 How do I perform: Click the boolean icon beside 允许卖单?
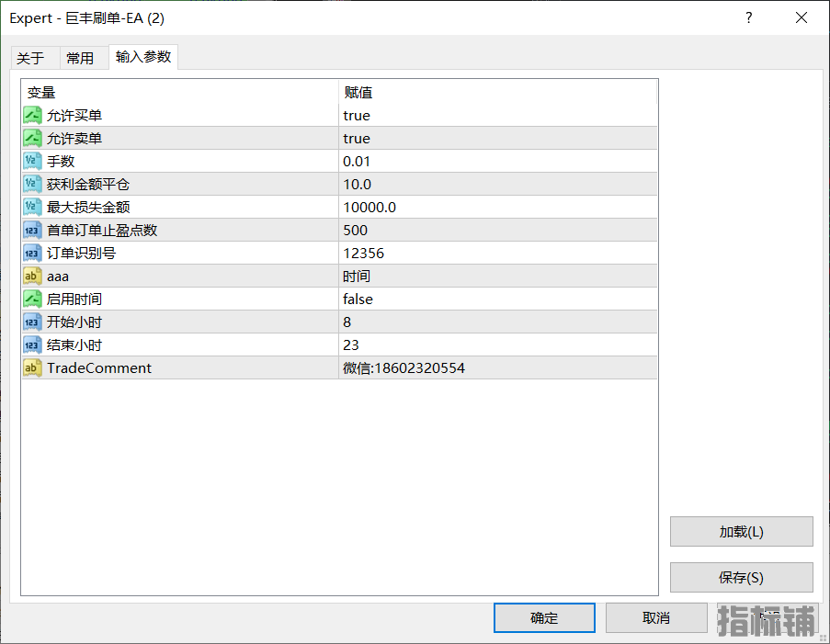tap(32, 138)
